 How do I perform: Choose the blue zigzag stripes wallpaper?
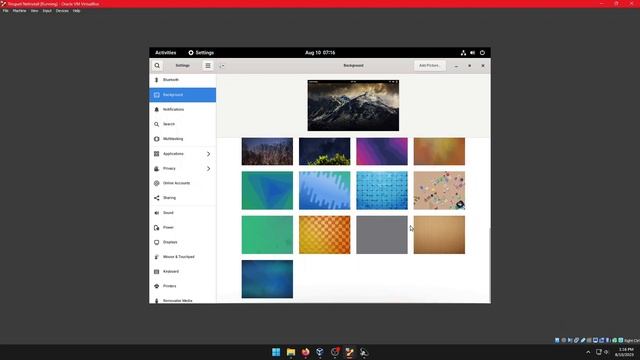click(324, 190)
